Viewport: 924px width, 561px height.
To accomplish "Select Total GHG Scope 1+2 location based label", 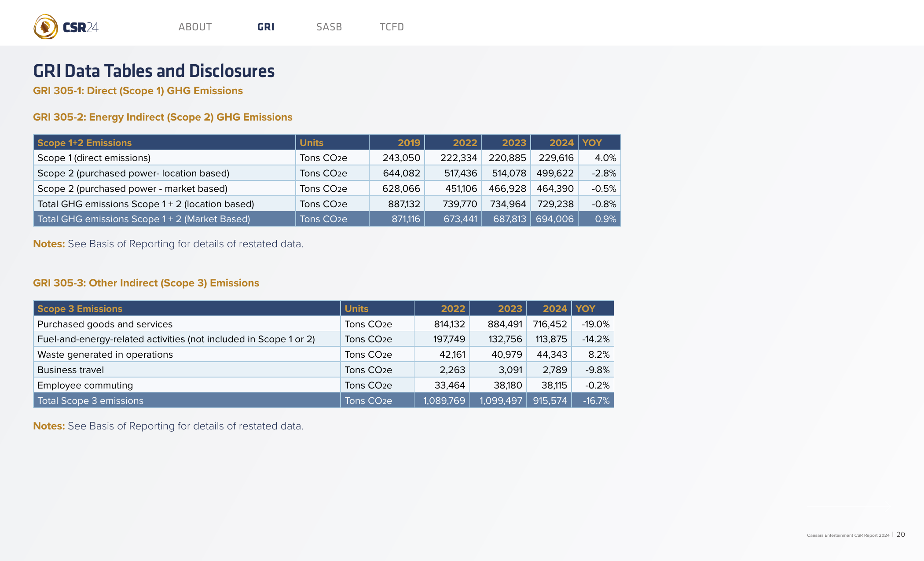I will pos(146,204).
